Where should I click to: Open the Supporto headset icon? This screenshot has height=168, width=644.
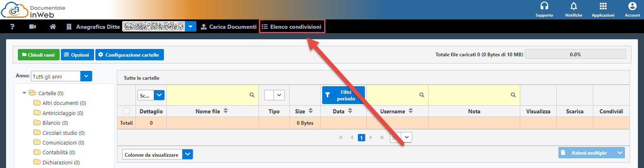(544, 6)
